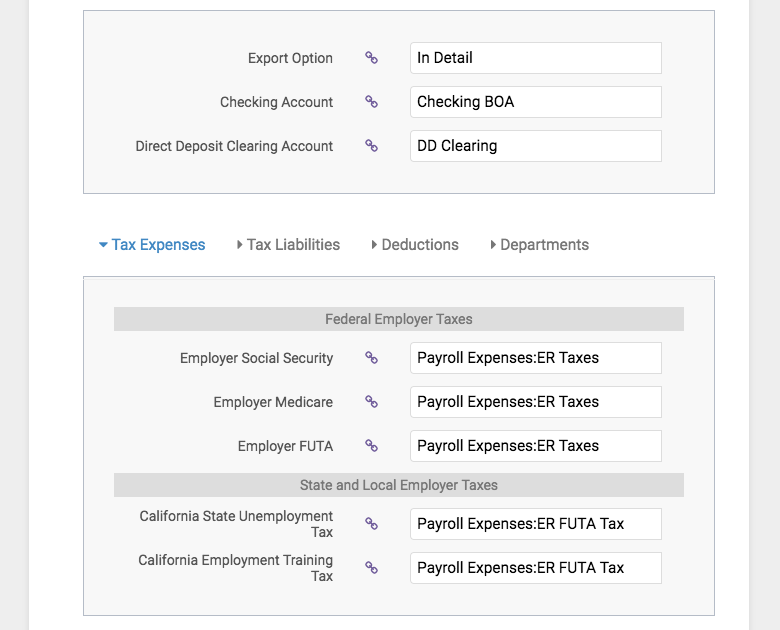The width and height of the screenshot is (780, 630).
Task: Click link icon beside Checking Account
Action: tap(371, 102)
